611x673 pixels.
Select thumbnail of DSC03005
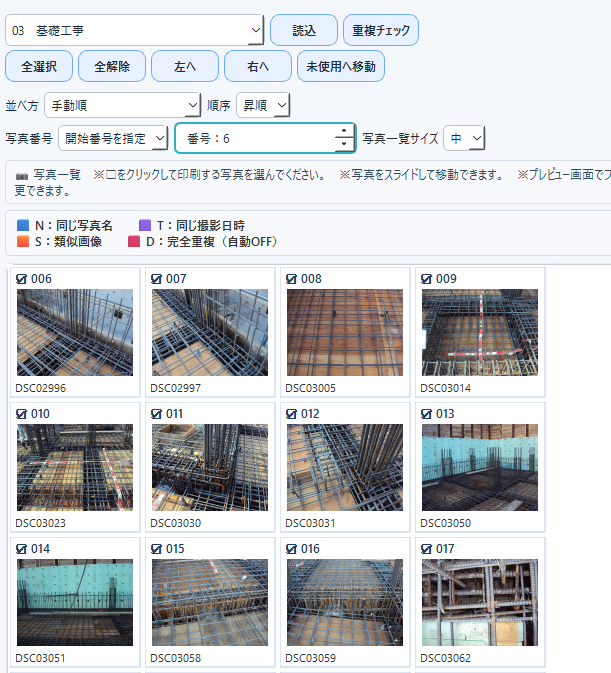tap(345, 332)
